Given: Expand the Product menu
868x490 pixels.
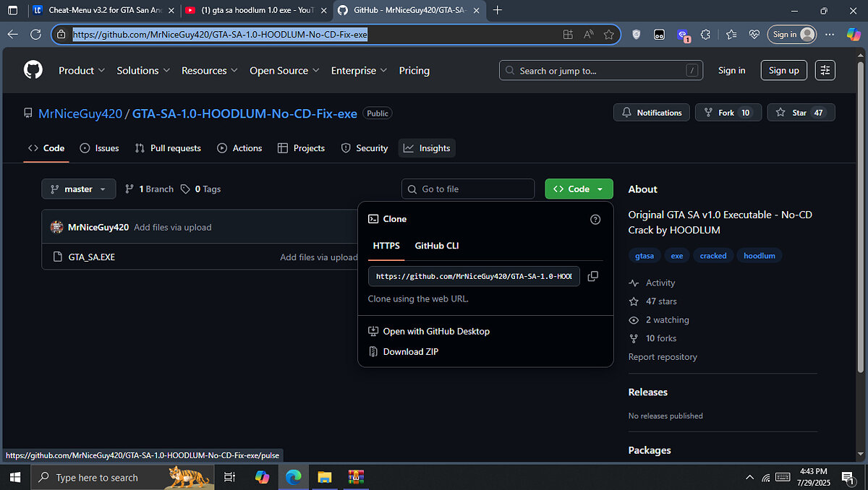Looking at the screenshot, I should tap(81, 70).
